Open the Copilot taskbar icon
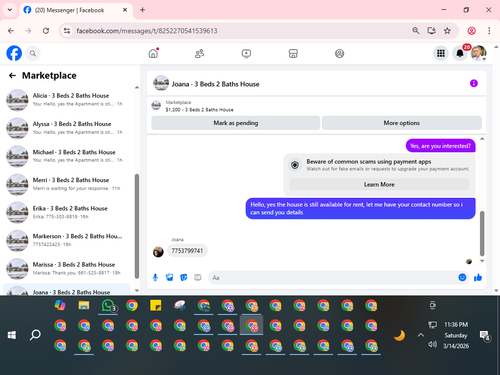500x375 pixels. coord(60,305)
